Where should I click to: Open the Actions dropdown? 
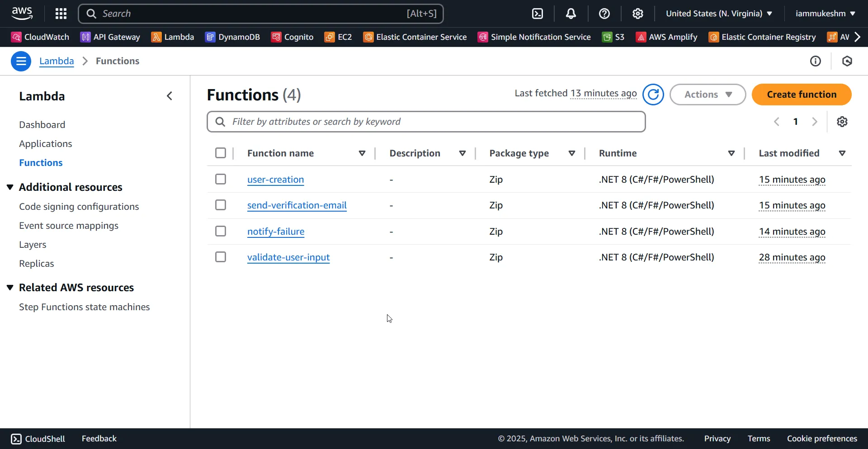coord(708,95)
